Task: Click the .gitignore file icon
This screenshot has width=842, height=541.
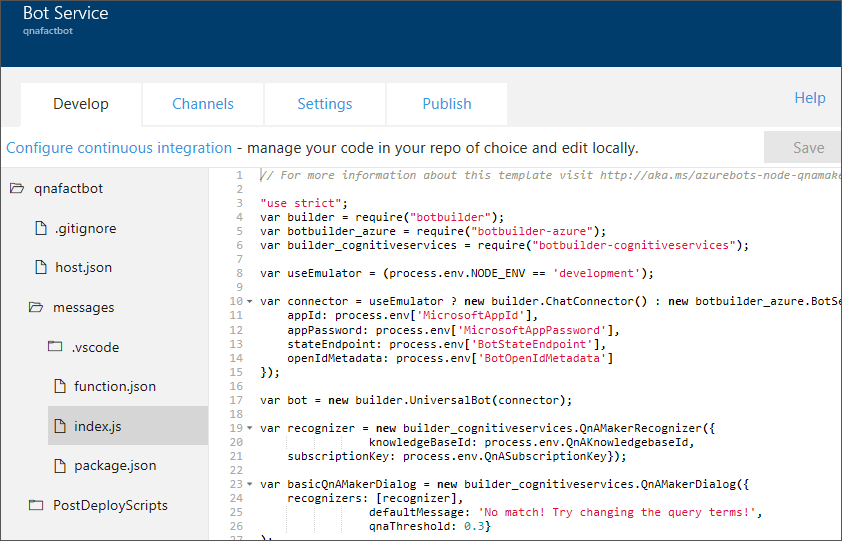Action: tap(41, 228)
